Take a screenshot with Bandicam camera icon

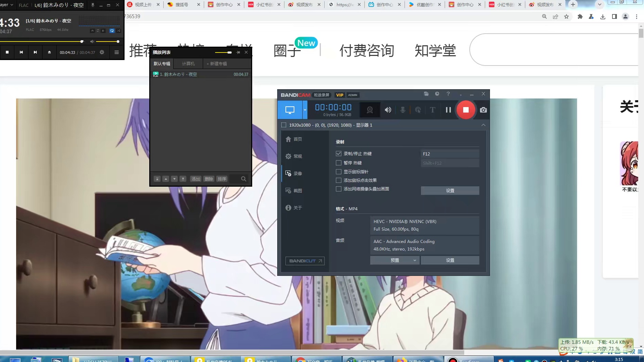(x=483, y=109)
